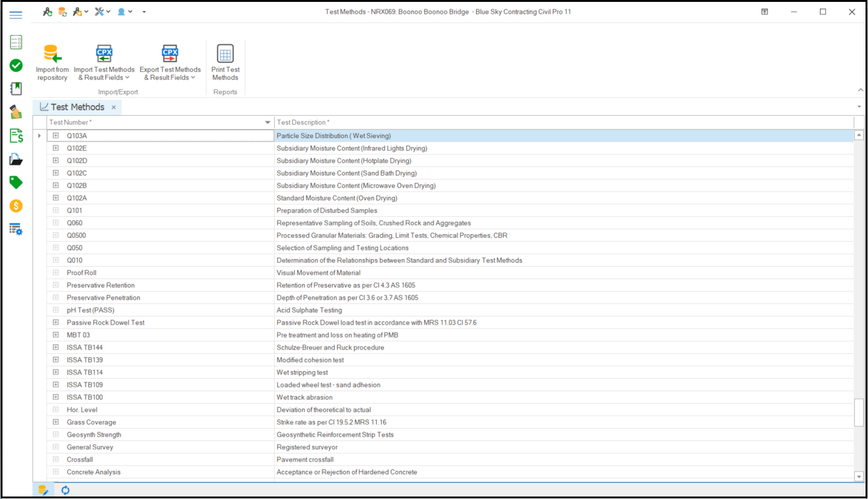This screenshot has height=499, width=868.
Task: Close the Test Methods tab
Action: coord(113,108)
